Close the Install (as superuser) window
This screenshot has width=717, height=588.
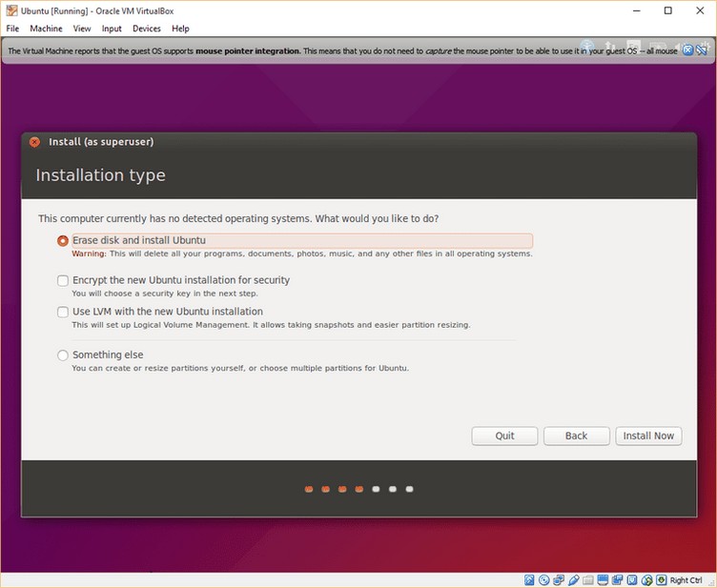[34, 142]
